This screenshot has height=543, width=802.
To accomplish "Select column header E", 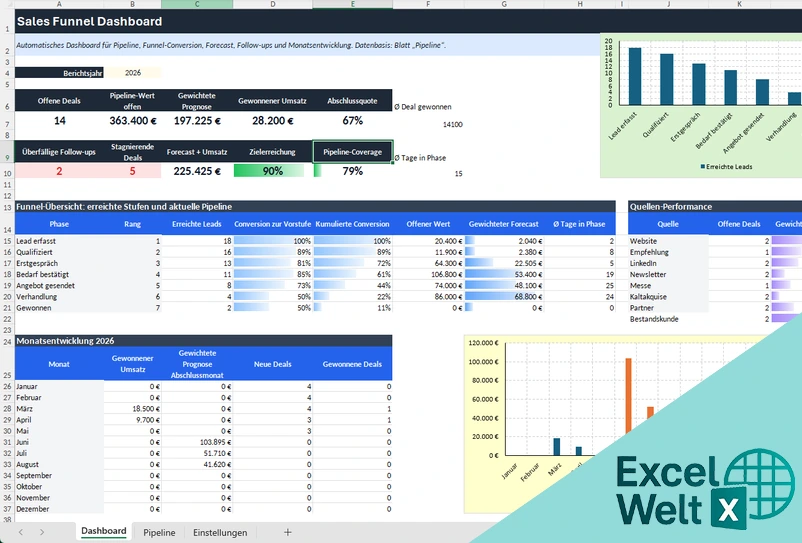I will pyautogui.click(x=353, y=4).
